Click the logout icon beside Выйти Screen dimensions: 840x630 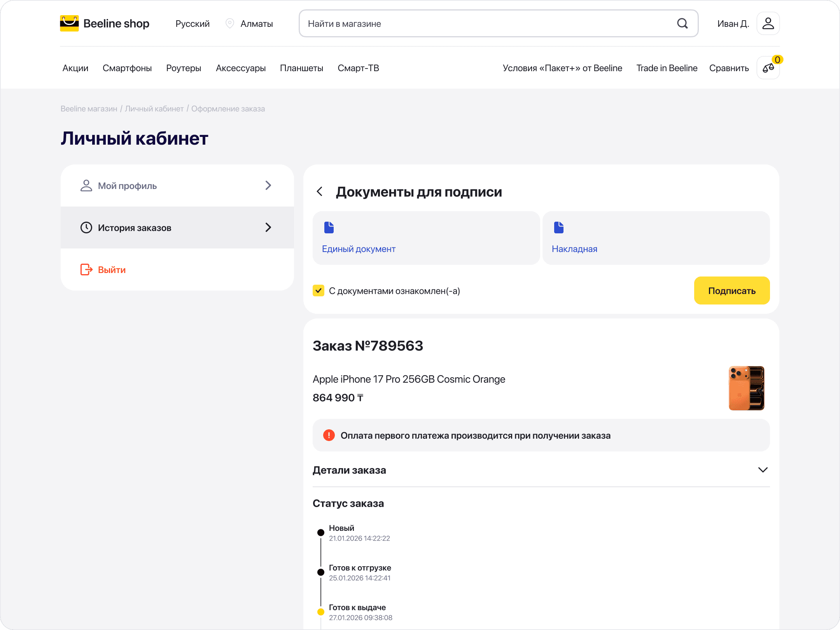[x=86, y=269]
